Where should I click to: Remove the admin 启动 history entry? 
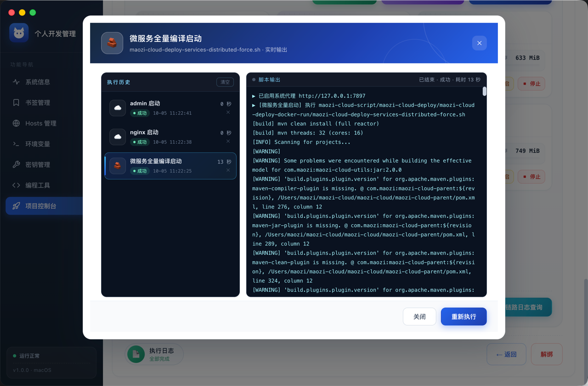tap(228, 113)
